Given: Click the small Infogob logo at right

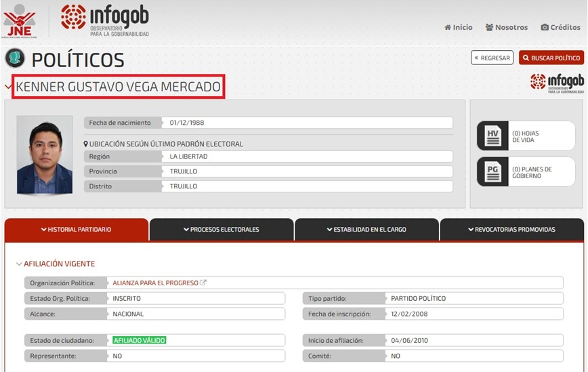Looking at the screenshot, I should pos(557,83).
